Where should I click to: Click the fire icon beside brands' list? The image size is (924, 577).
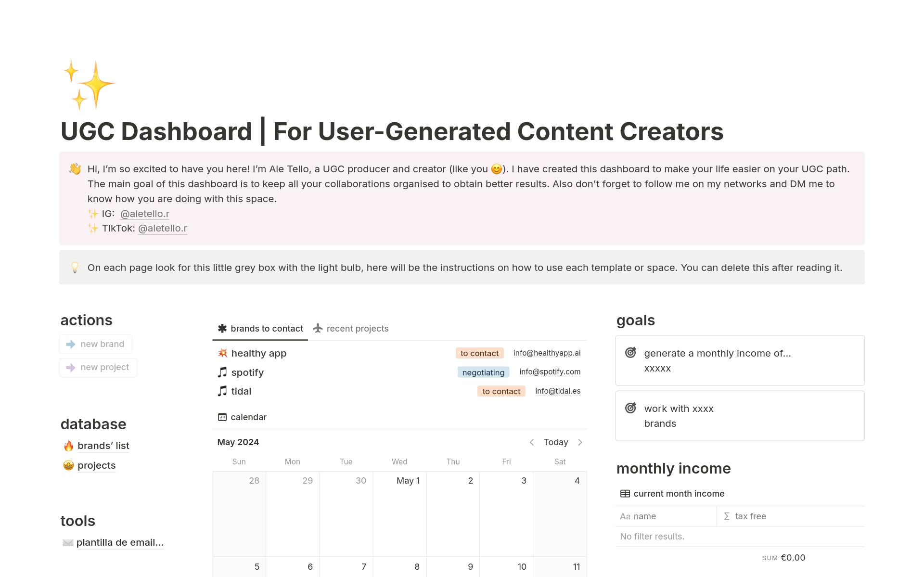click(x=69, y=446)
